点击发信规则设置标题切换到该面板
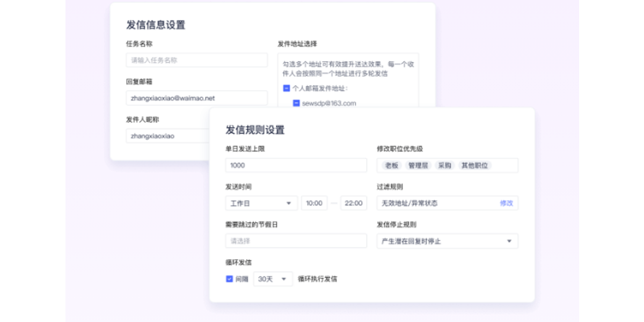 pyautogui.click(x=255, y=130)
